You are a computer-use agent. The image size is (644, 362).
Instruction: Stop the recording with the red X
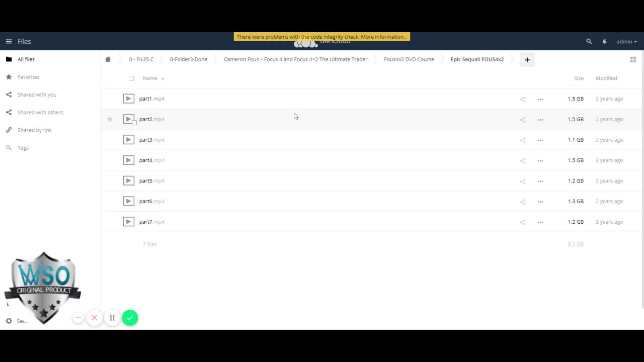click(94, 318)
